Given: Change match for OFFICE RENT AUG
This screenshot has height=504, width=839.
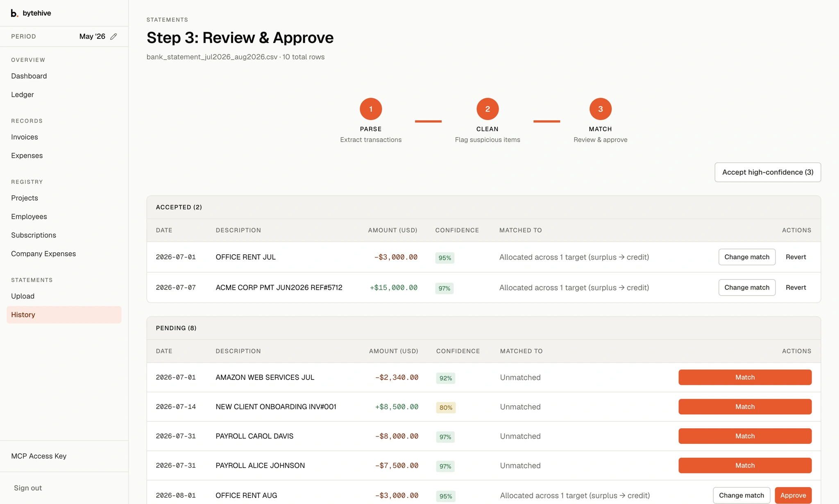Looking at the screenshot, I should coord(741,495).
